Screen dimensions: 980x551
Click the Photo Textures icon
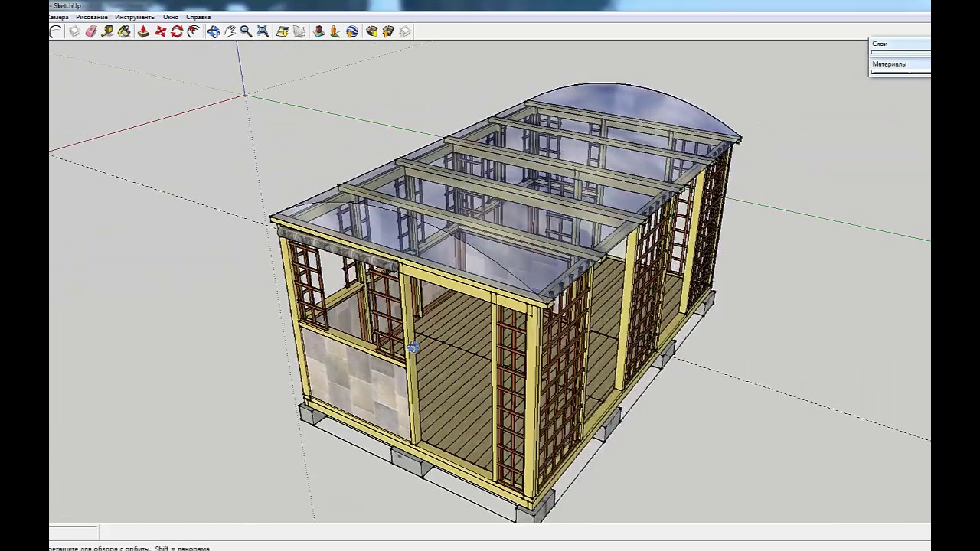pyautogui.click(x=335, y=31)
